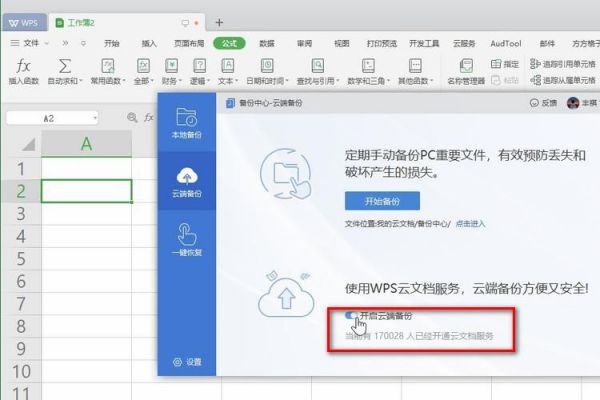Click the Define name (指定) button
The height and width of the screenshot is (400, 600).
[505, 64]
